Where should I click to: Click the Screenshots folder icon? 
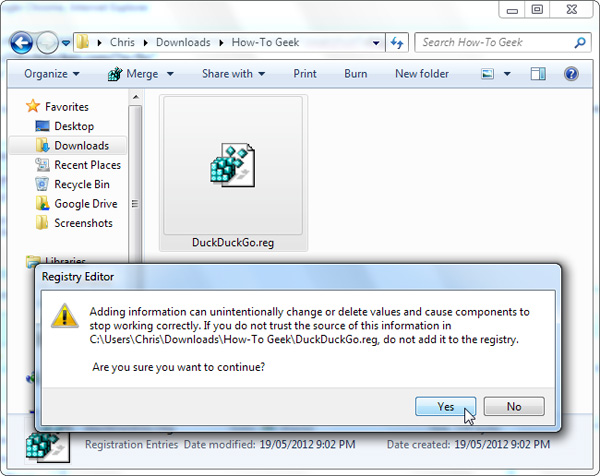[42, 222]
